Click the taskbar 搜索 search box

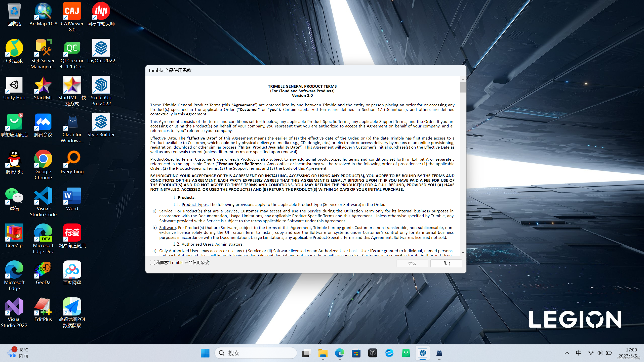pyautogui.click(x=256, y=353)
